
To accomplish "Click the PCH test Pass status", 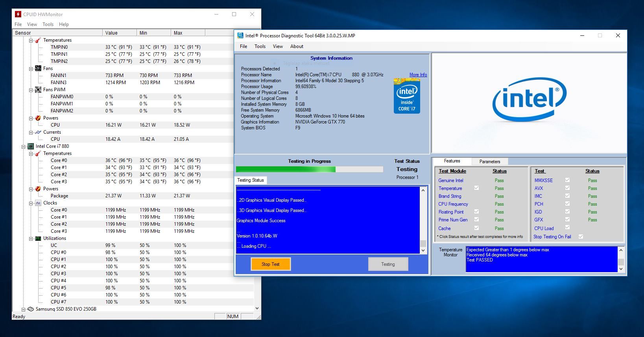I will pyautogui.click(x=592, y=204).
